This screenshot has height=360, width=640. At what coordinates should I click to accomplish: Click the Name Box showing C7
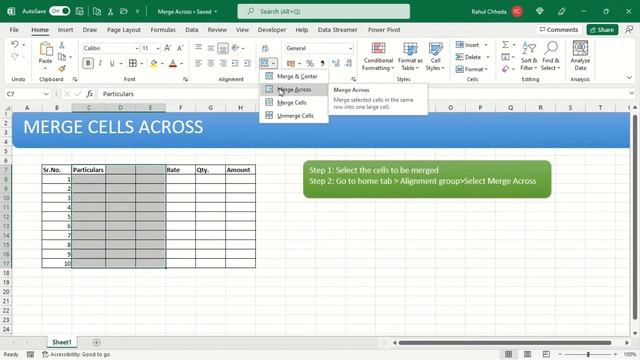27,94
